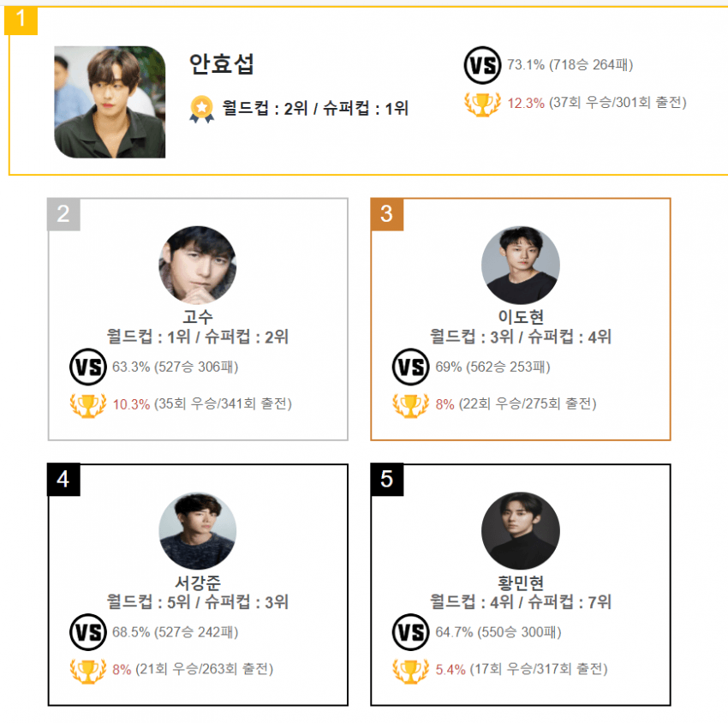The image size is (728, 723).
Task: Click the VS icon beside 안효섭's 73.1% stat
Action: [x=482, y=65]
